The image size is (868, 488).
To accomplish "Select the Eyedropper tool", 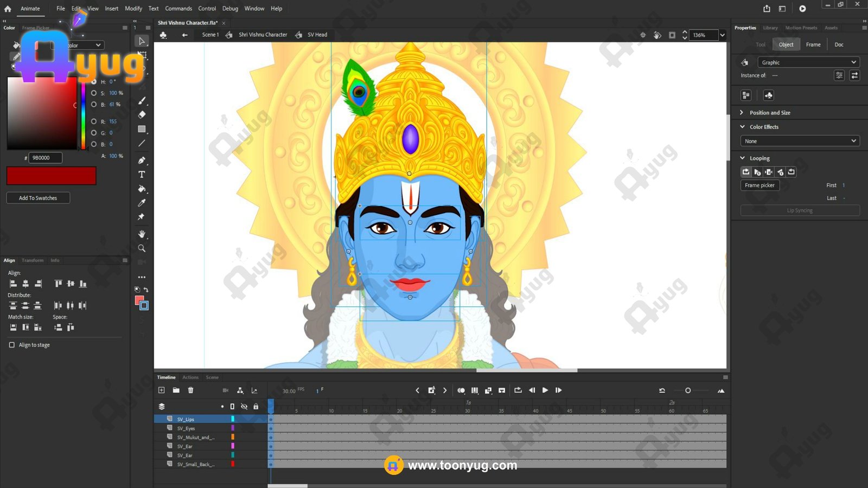I will (142, 202).
